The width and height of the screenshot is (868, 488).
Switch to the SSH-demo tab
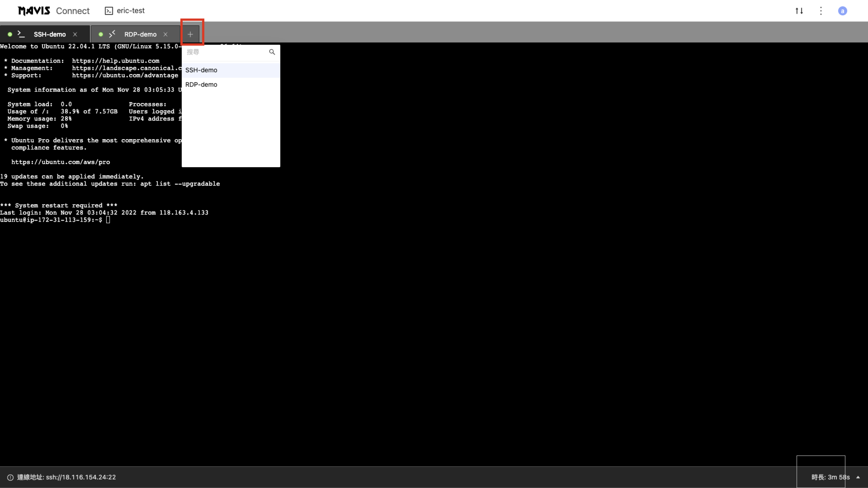click(50, 34)
